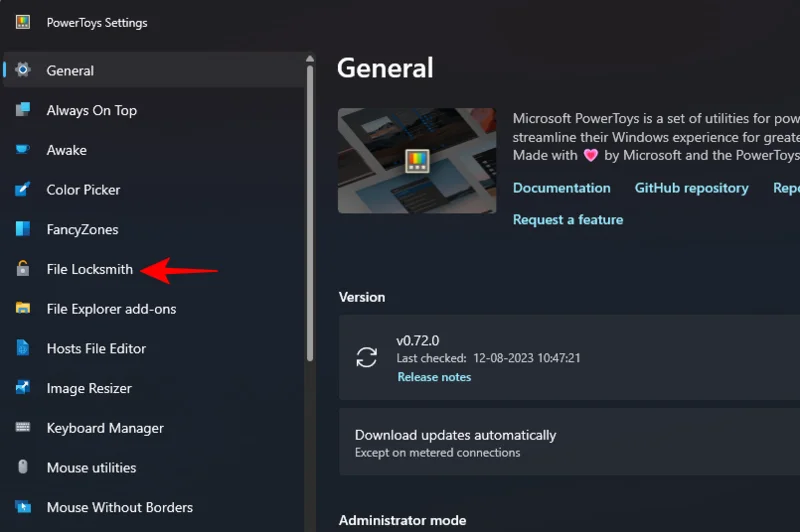Open the GitHub repository link
Viewport: 800px width, 532px height.
[x=691, y=188]
